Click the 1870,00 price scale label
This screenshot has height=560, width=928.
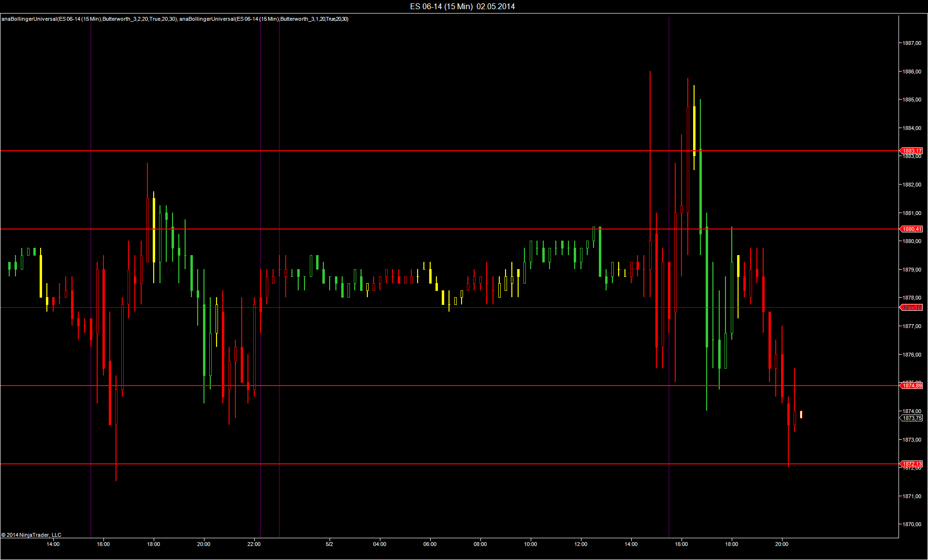tap(912, 524)
